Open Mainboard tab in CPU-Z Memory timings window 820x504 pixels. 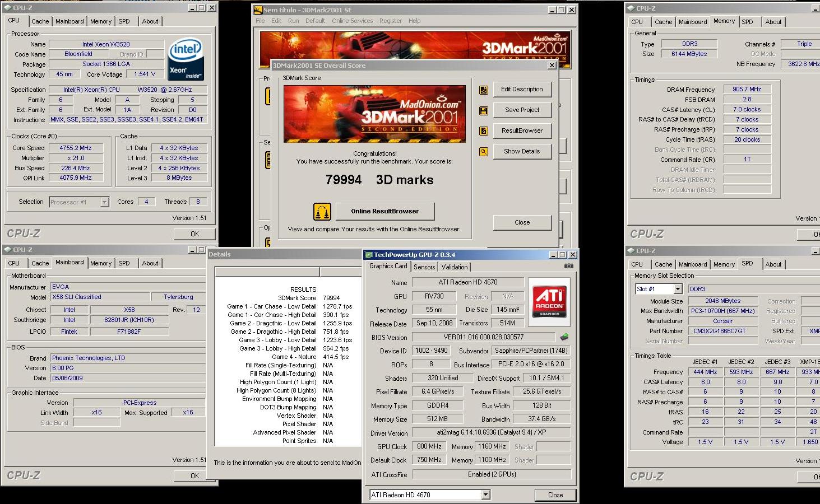[693, 22]
